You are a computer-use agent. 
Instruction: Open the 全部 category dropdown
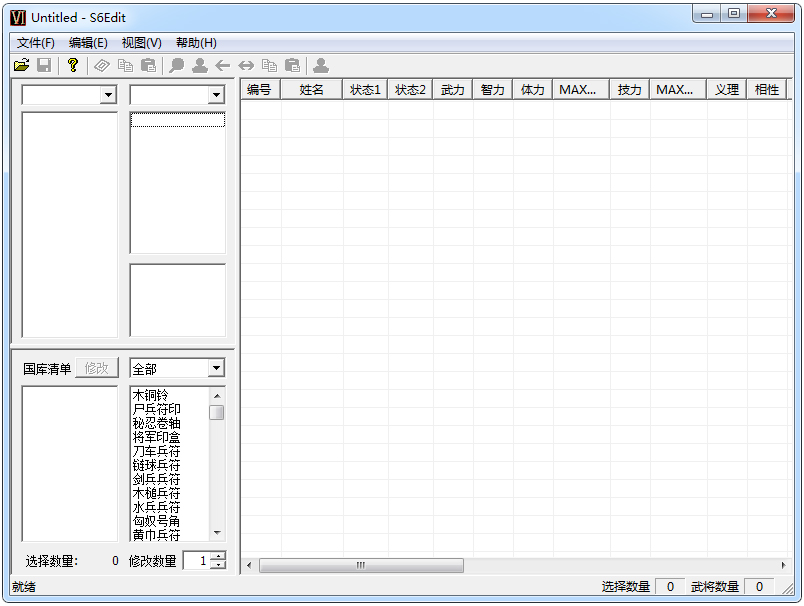(x=218, y=368)
